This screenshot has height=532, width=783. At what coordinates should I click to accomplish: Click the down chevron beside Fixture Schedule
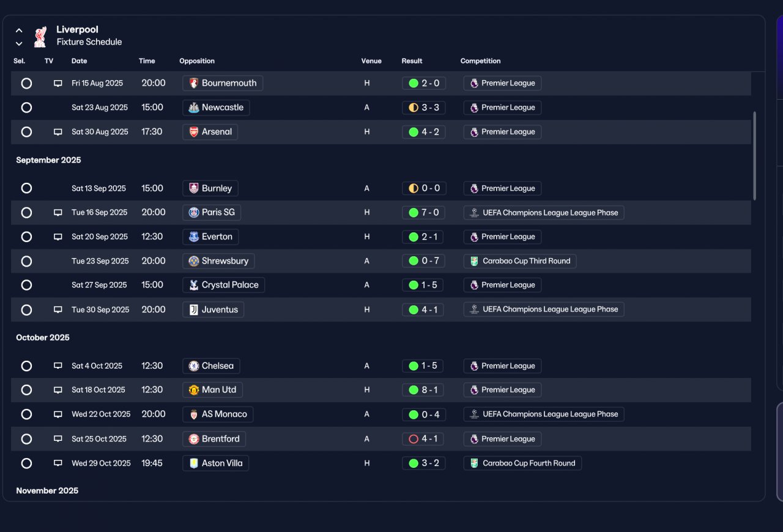[x=19, y=43]
